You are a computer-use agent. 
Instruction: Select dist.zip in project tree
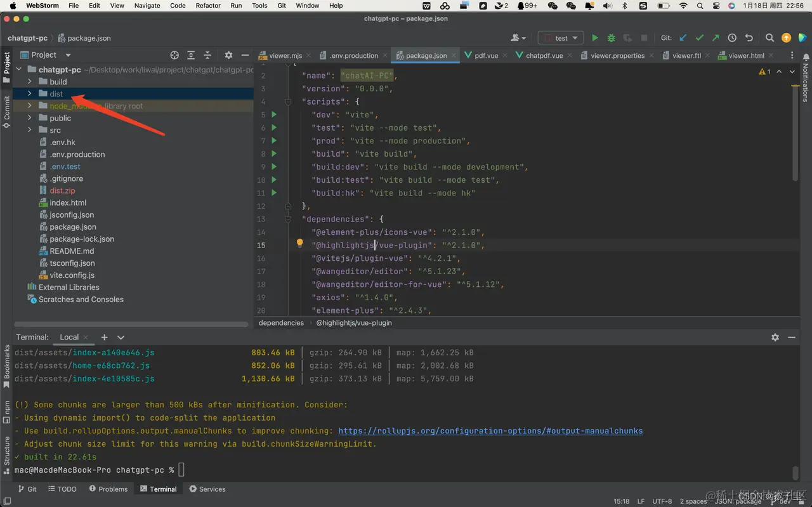click(x=62, y=190)
